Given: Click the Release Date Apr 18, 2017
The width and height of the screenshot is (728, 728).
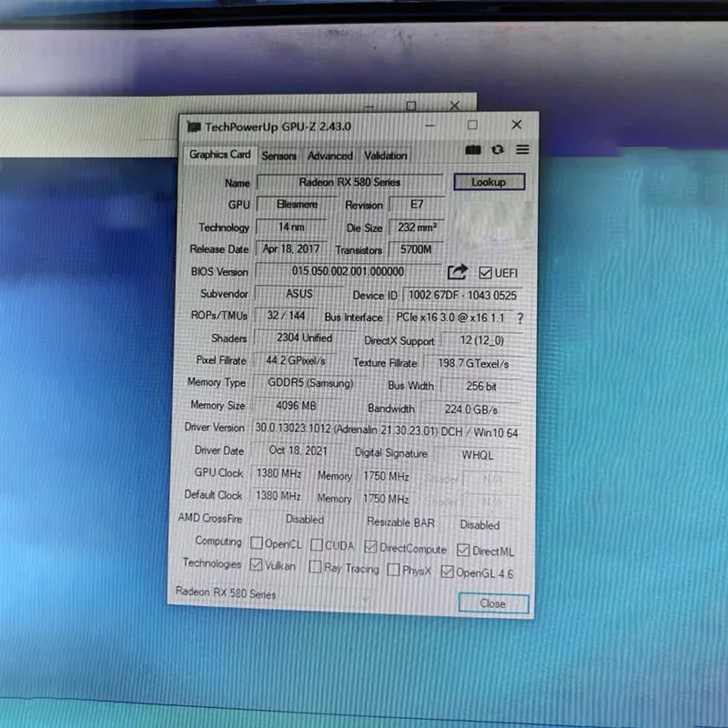Looking at the screenshot, I should (291, 248).
